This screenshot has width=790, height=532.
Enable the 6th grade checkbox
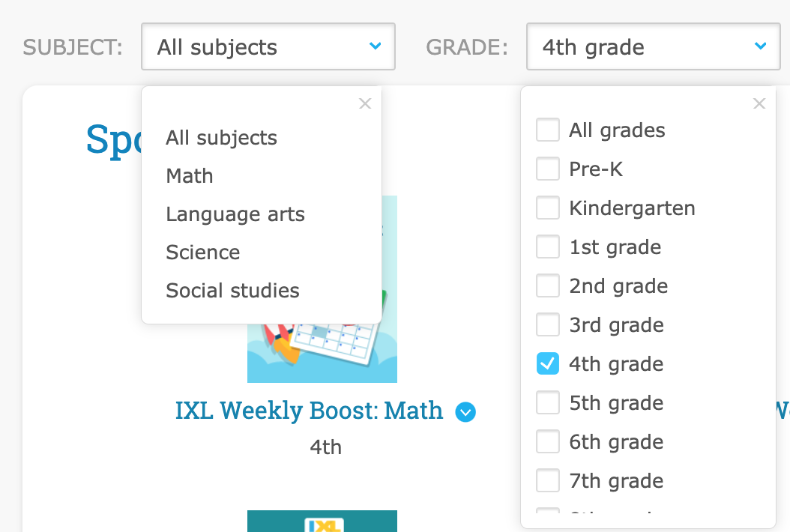[548, 442]
